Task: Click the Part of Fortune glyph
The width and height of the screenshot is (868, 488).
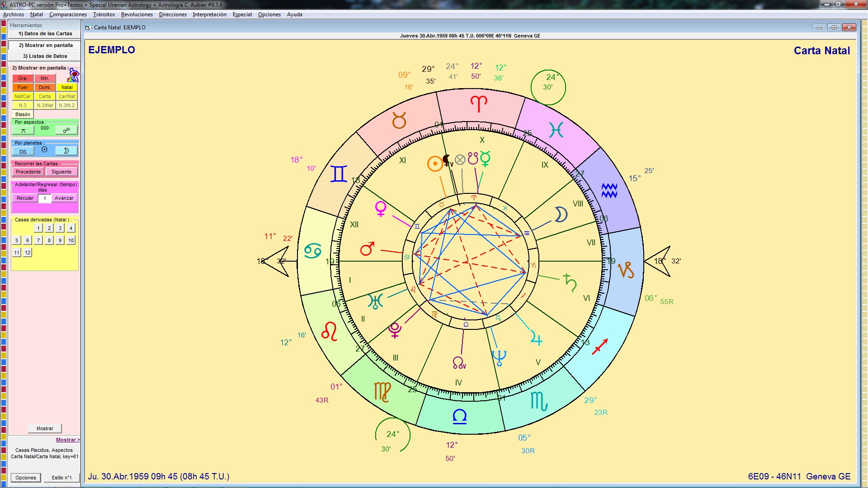Action: (x=460, y=160)
